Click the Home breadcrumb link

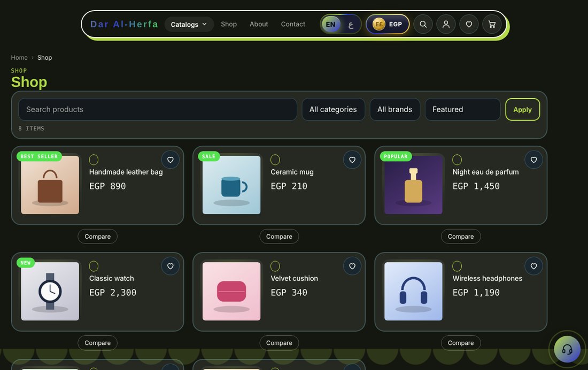pyautogui.click(x=19, y=58)
